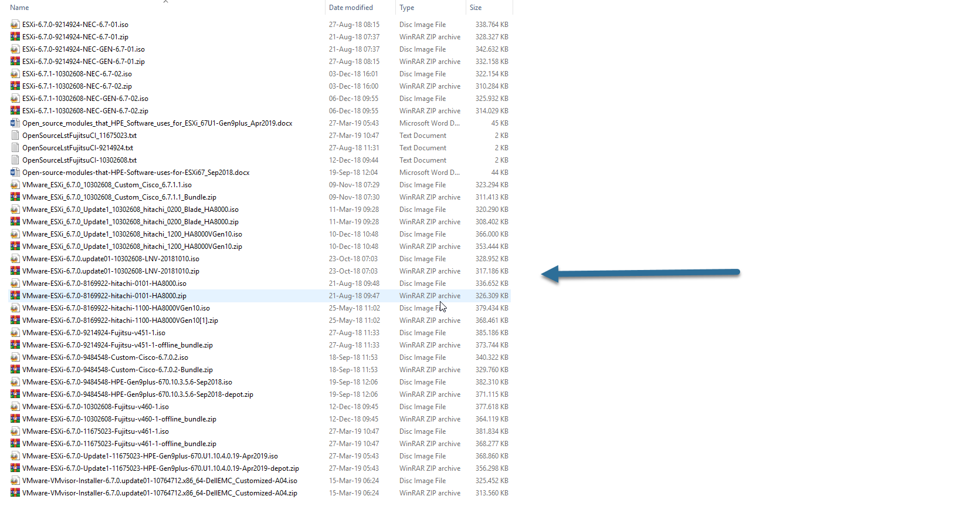This screenshot has width=980, height=506.
Task: Click the date 12-Dec-18 09:44
Action: [x=354, y=160]
